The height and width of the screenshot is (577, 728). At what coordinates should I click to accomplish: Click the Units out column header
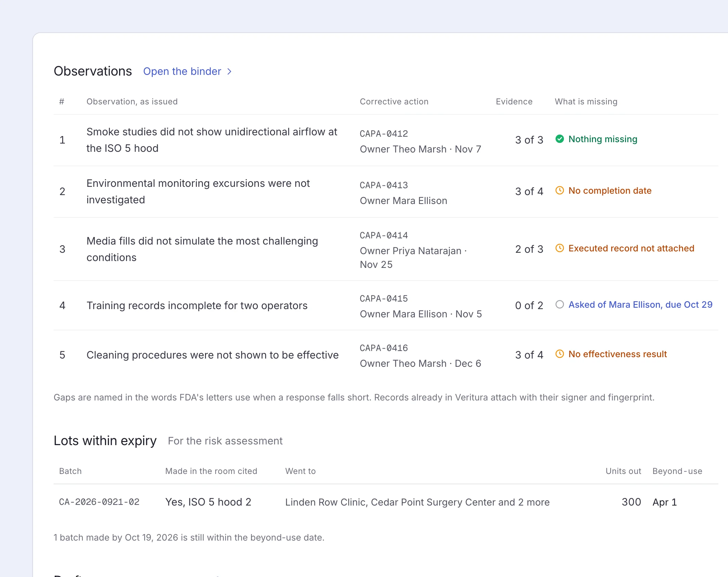click(623, 471)
